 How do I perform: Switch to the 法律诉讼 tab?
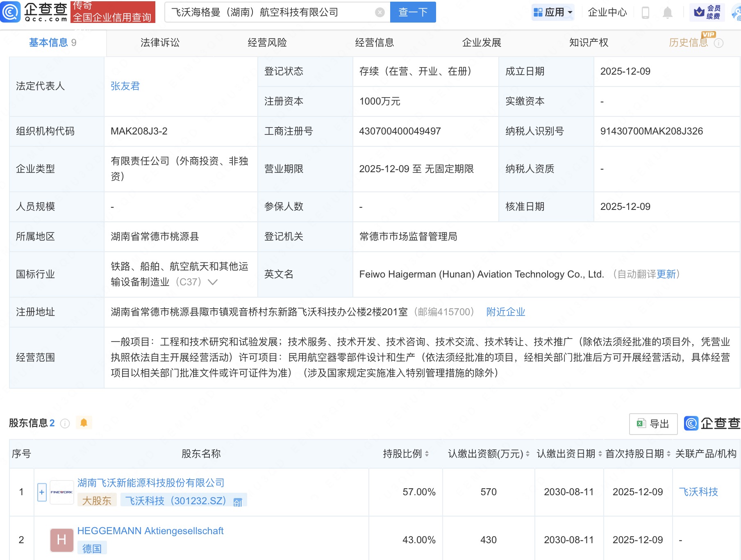click(x=160, y=43)
